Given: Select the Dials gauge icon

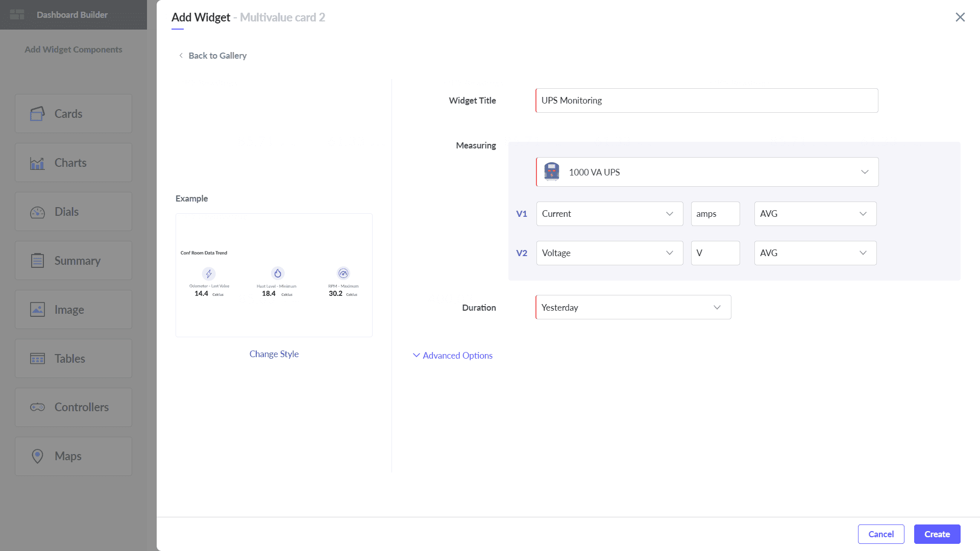Looking at the screenshot, I should (37, 212).
